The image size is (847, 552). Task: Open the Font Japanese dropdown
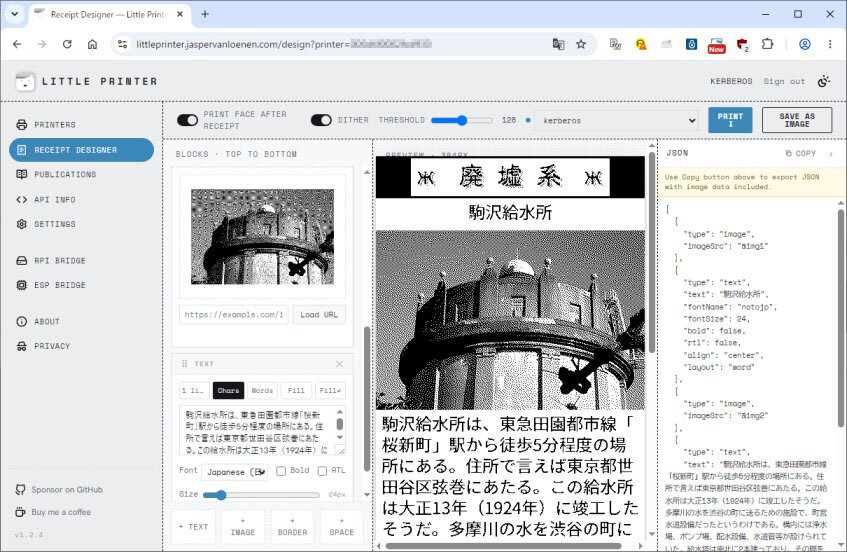[234, 472]
